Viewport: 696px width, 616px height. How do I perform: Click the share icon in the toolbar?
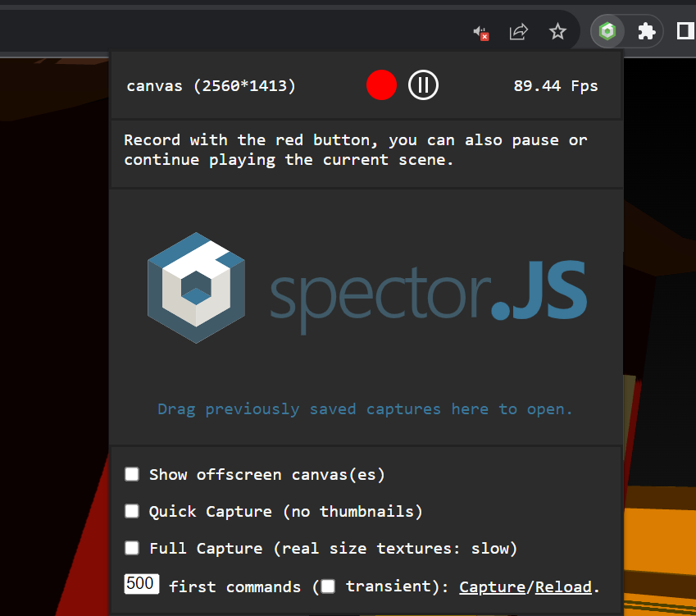click(x=518, y=31)
